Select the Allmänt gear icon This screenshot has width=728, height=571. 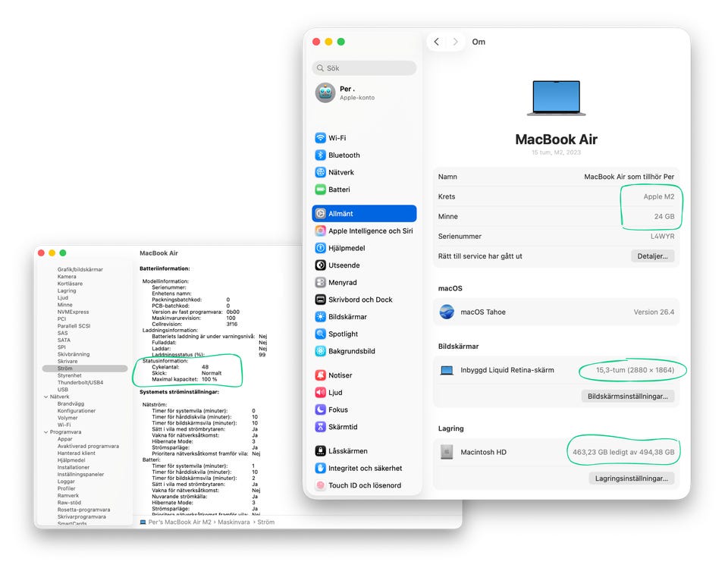320,214
